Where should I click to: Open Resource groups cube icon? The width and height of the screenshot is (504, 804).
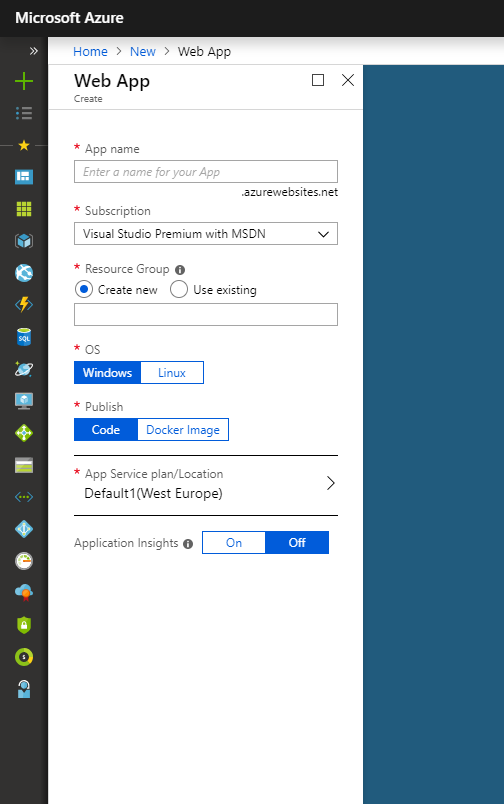[x=24, y=241]
